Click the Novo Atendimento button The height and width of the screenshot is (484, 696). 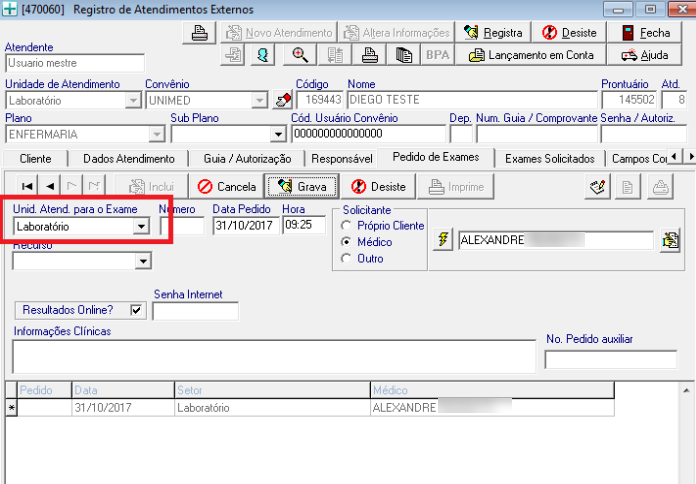click(279, 33)
